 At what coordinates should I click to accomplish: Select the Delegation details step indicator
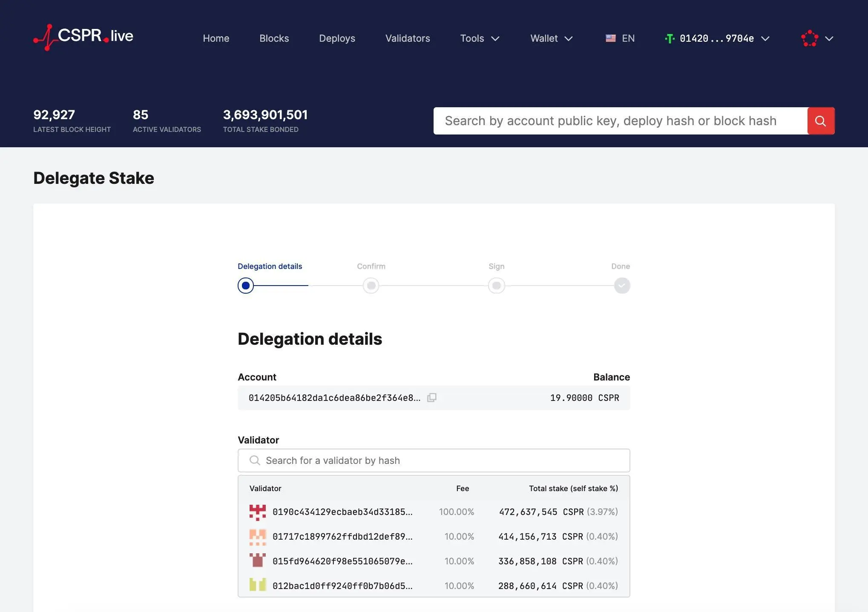click(246, 285)
